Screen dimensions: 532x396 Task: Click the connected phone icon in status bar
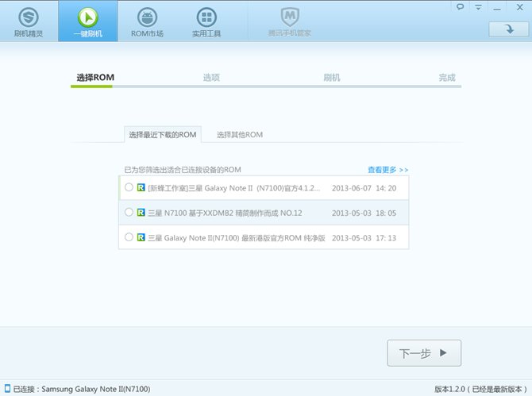pyautogui.click(x=7, y=388)
